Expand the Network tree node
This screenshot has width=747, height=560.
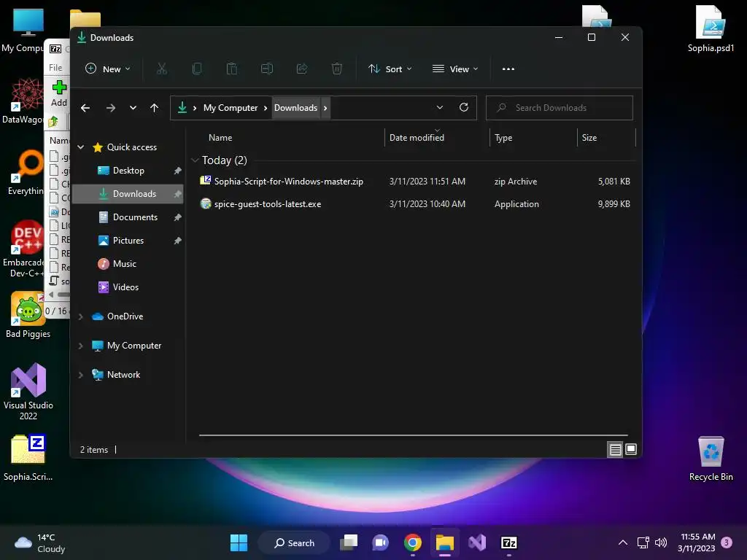click(80, 375)
